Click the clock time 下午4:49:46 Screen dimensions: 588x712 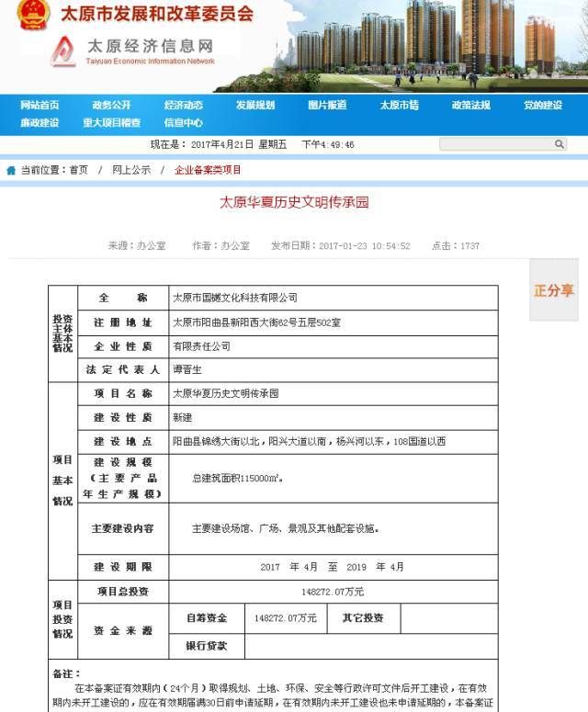coord(328,144)
